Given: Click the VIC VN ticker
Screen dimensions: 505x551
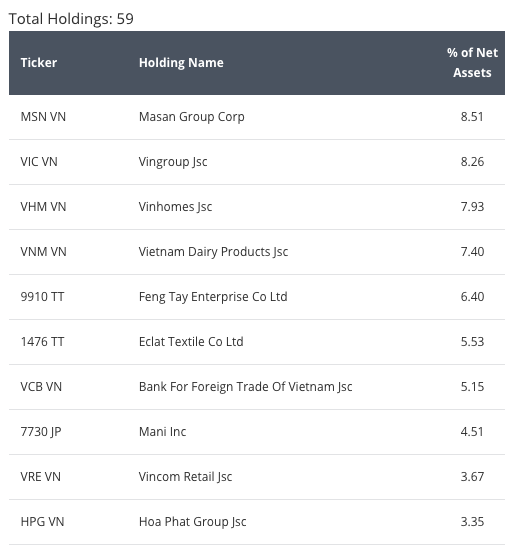Looking at the screenshot, I should coord(39,162).
